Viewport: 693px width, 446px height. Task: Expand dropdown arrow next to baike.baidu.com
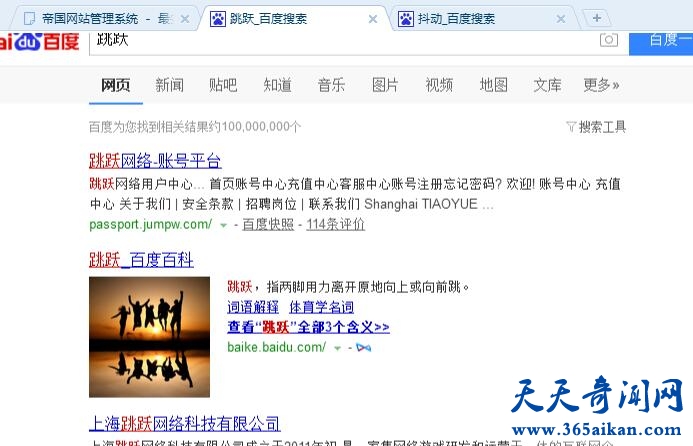click(338, 348)
